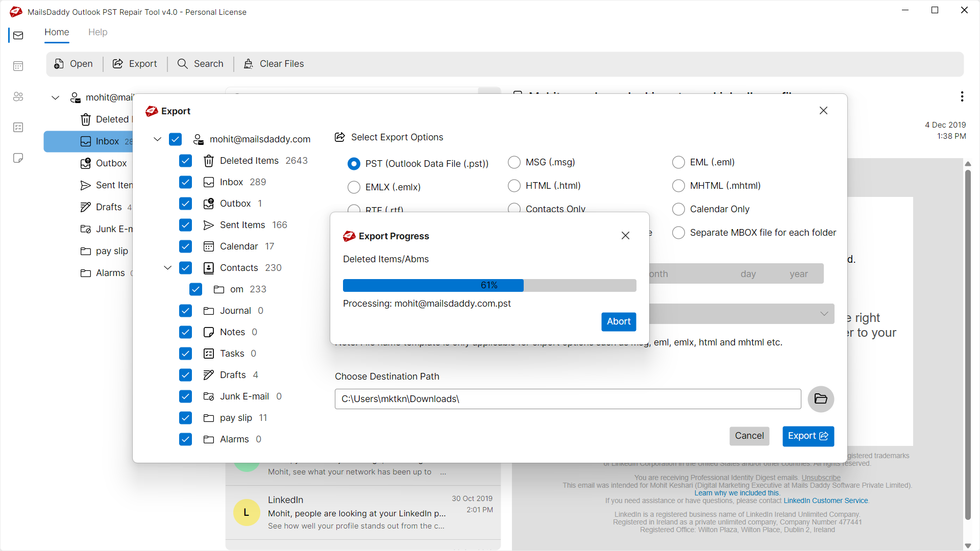The width and height of the screenshot is (980, 551).
Task: Uncheck the pay slip checkbox
Action: click(185, 418)
